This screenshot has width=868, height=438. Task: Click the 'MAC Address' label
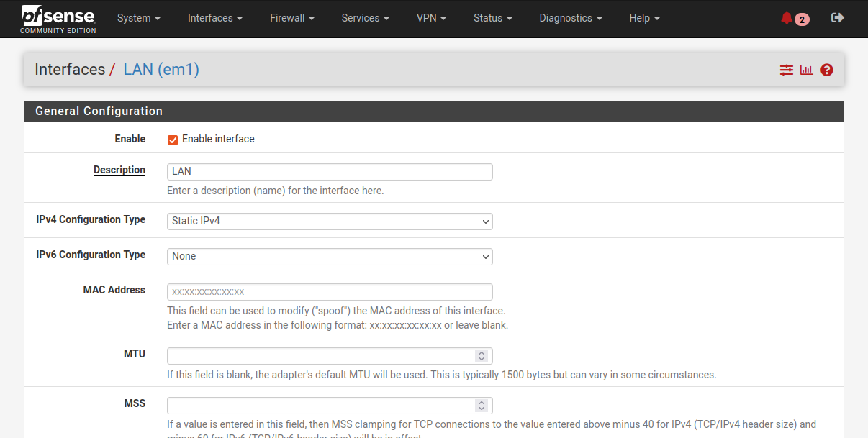click(114, 290)
